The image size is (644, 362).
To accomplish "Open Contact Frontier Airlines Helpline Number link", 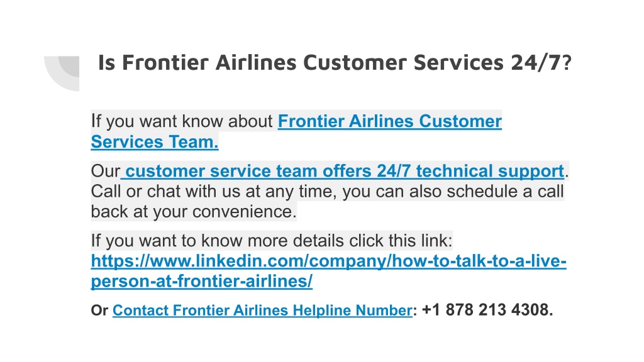I will [x=262, y=310].
